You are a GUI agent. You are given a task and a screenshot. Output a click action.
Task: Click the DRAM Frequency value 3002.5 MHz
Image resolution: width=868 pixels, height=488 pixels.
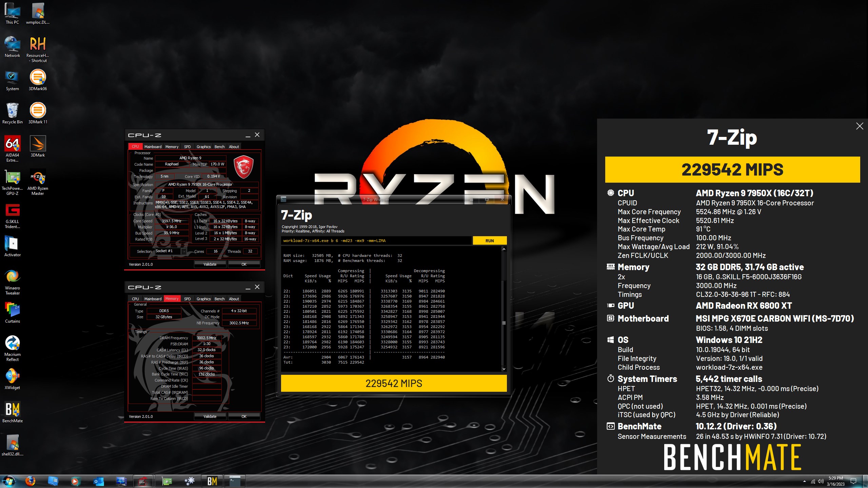coord(206,338)
